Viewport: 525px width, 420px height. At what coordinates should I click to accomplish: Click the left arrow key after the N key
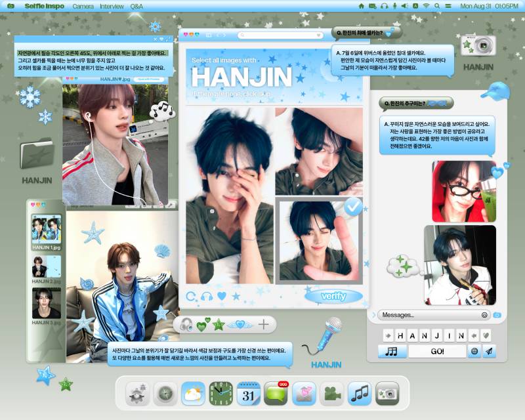coord(473,335)
